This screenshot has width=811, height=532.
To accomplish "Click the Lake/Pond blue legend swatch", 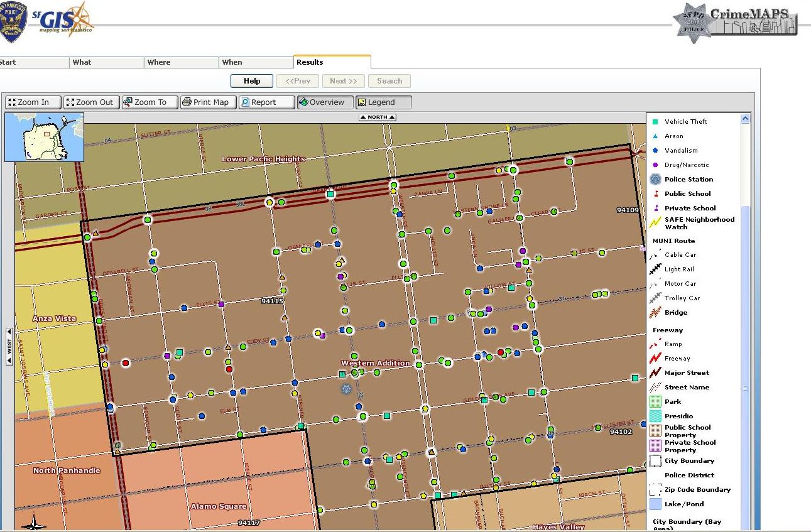I will 655,504.
